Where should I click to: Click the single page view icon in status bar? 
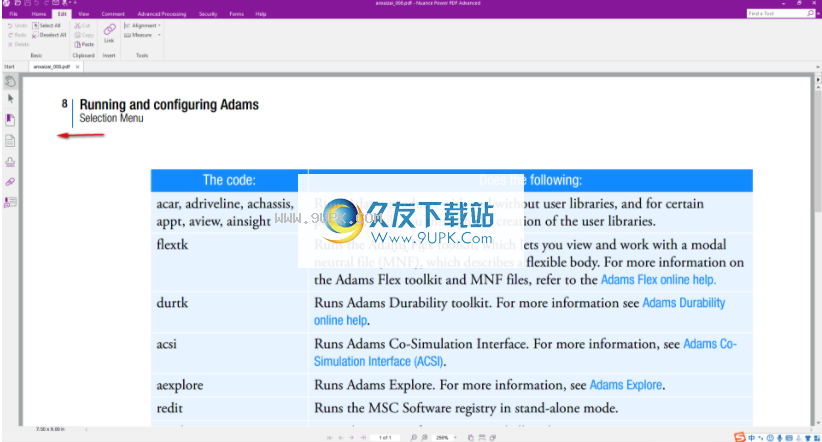click(471, 437)
